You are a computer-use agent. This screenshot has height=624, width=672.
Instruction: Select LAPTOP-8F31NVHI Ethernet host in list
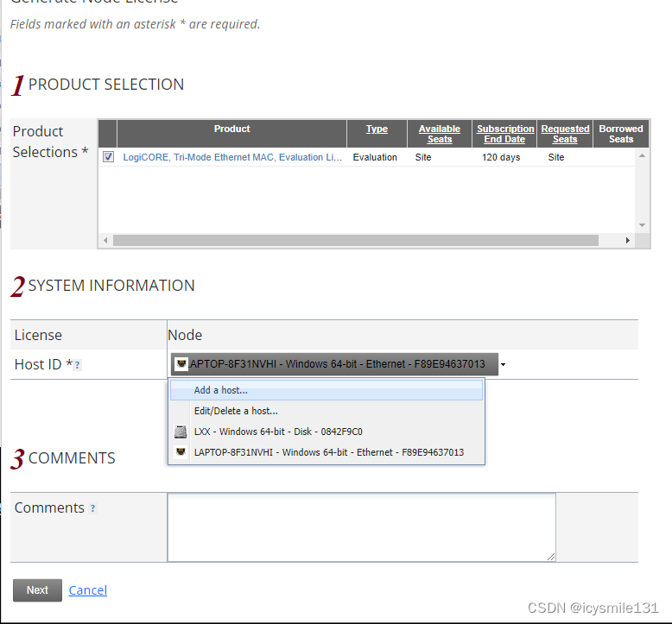click(x=326, y=452)
